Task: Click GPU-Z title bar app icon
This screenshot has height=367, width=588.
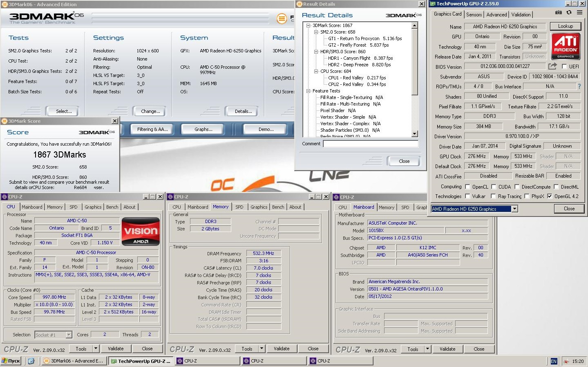Action: 433,4
